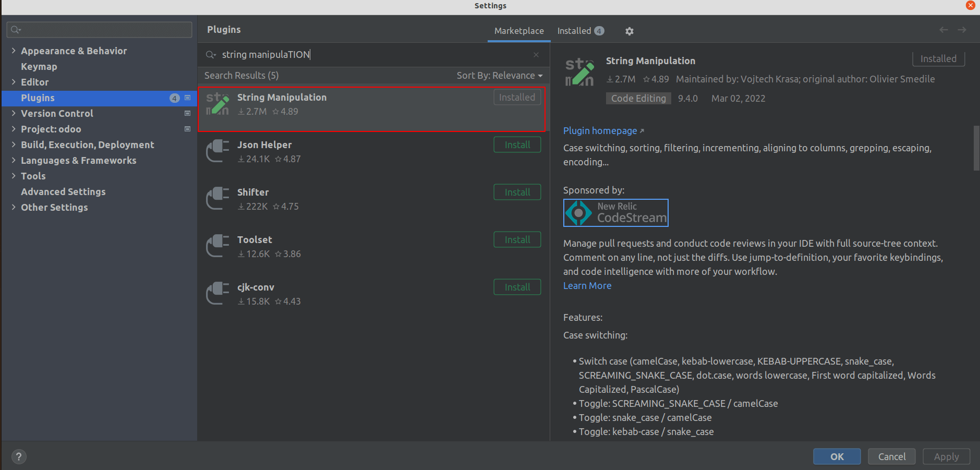Expand Appearance & Behavior settings
This screenshot has width=980, height=470.
coord(14,51)
